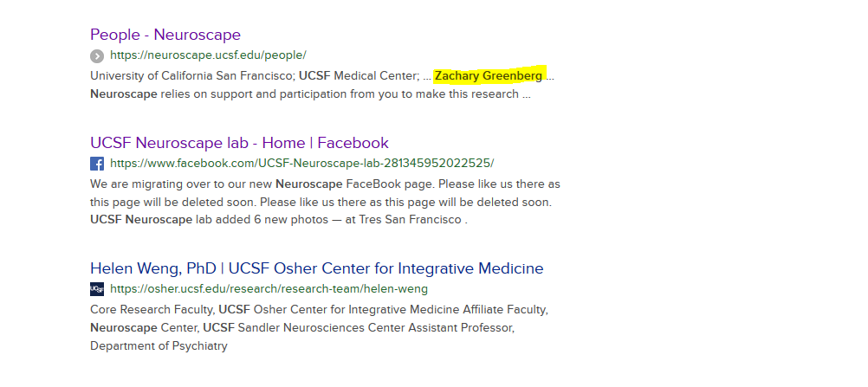Click line 'lab added 6 new photos'
This screenshot has width=868, height=387.
tap(278, 220)
